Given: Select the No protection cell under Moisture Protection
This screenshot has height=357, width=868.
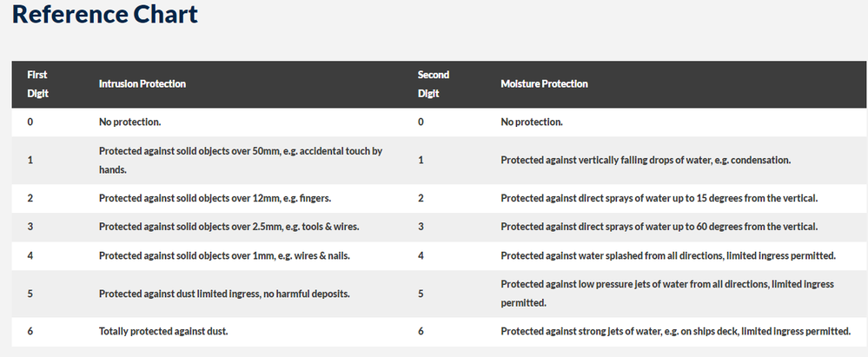Looking at the screenshot, I should click(532, 122).
